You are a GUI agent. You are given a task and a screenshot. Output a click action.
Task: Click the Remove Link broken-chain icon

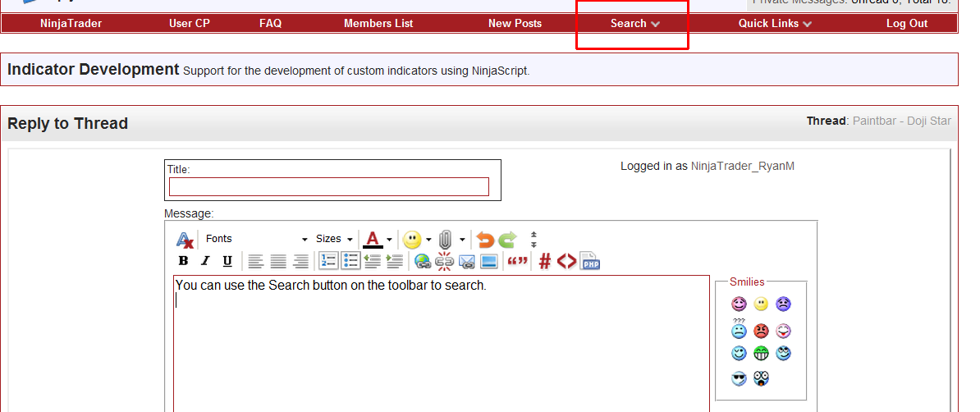(x=444, y=261)
